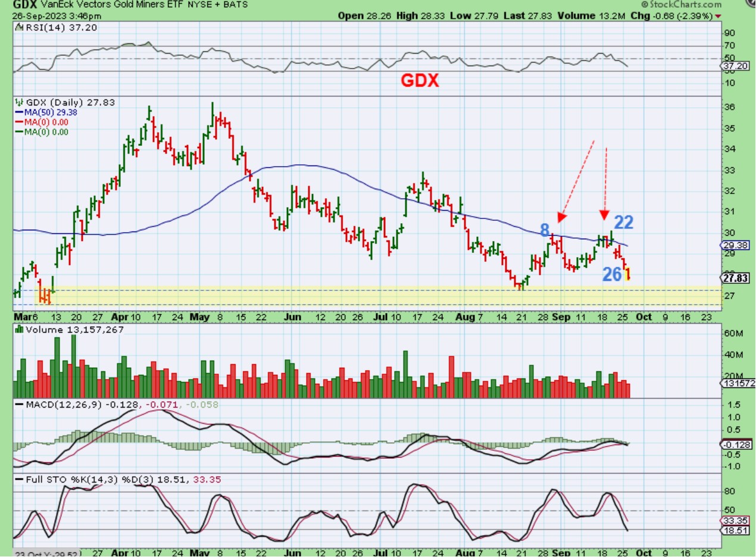Click the -0.128 MACD value tag
The image size is (756, 557).
(x=736, y=445)
